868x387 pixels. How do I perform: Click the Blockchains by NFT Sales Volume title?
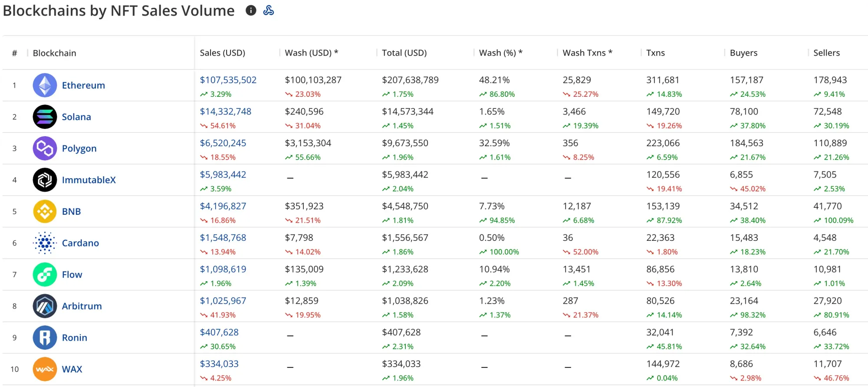[x=118, y=10]
